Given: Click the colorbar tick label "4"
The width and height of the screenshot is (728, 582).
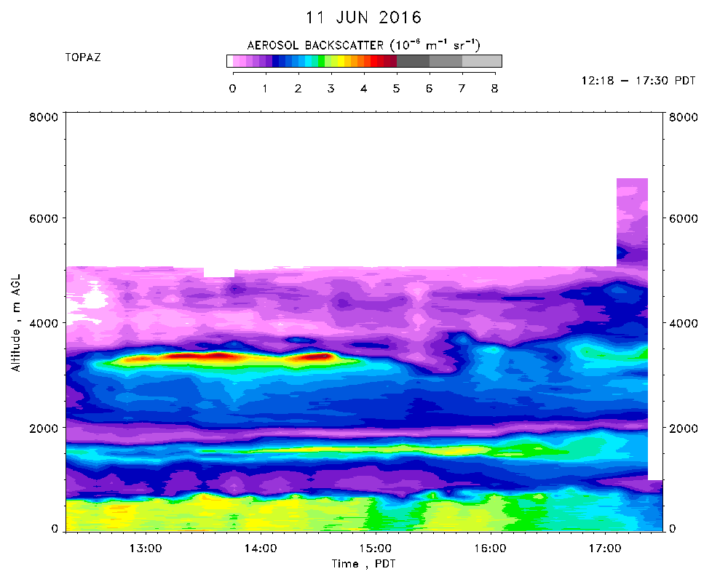Looking at the screenshot, I should tap(363, 89).
